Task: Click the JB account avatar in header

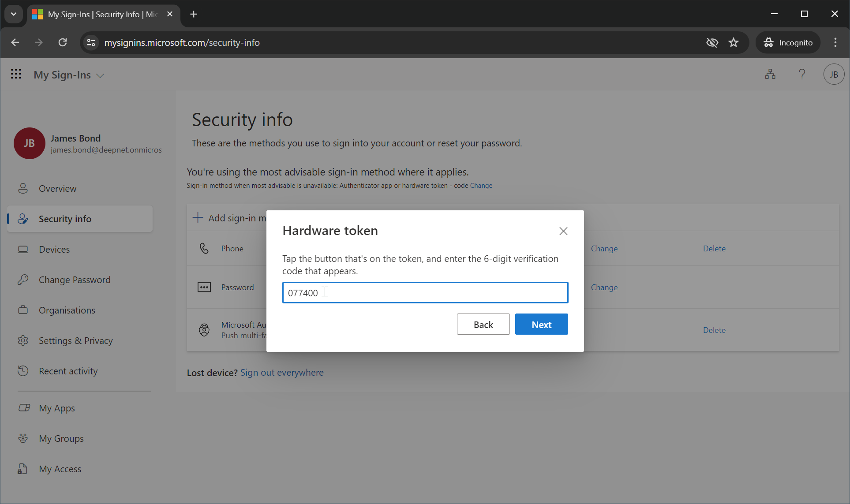Action: [x=833, y=74]
